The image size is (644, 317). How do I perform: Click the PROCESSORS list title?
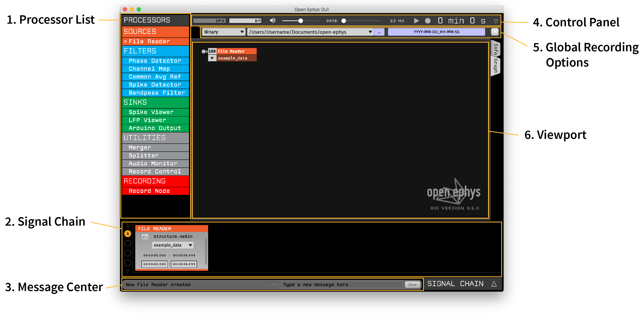coord(155,20)
